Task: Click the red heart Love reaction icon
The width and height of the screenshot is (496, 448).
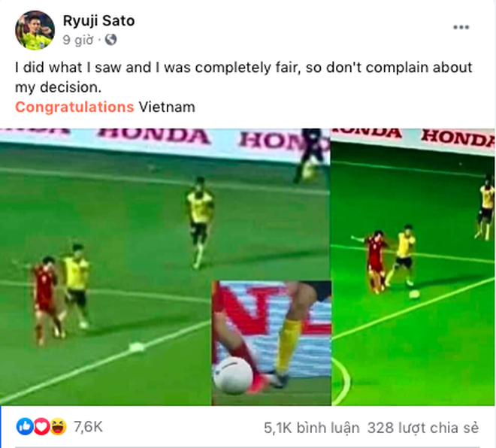Action: point(41,426)
